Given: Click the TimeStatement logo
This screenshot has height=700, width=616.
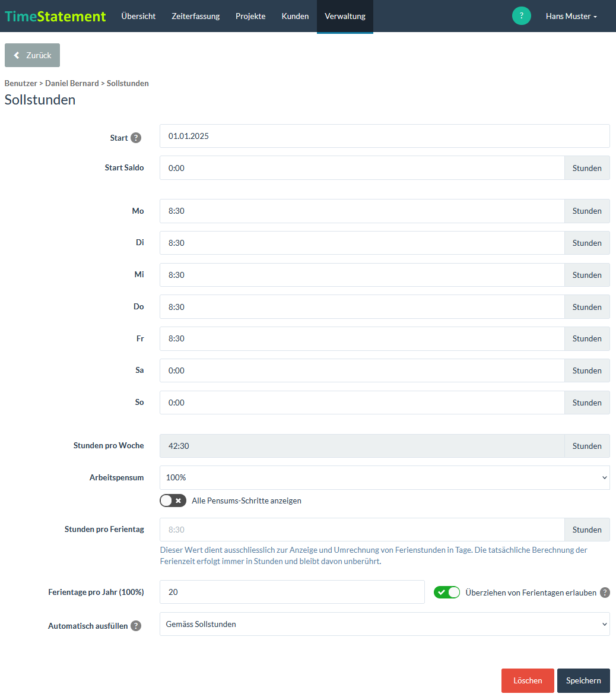Looking at the screenshot, I should 55,16.
